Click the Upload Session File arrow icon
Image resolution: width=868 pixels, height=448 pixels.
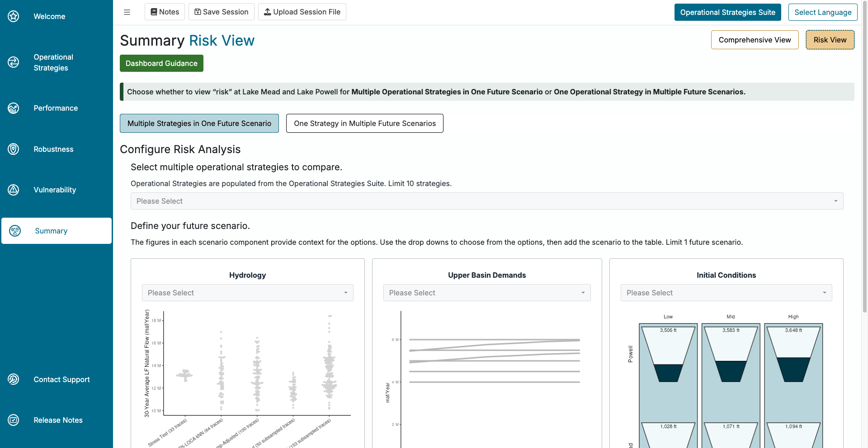(x=268, y=12)
